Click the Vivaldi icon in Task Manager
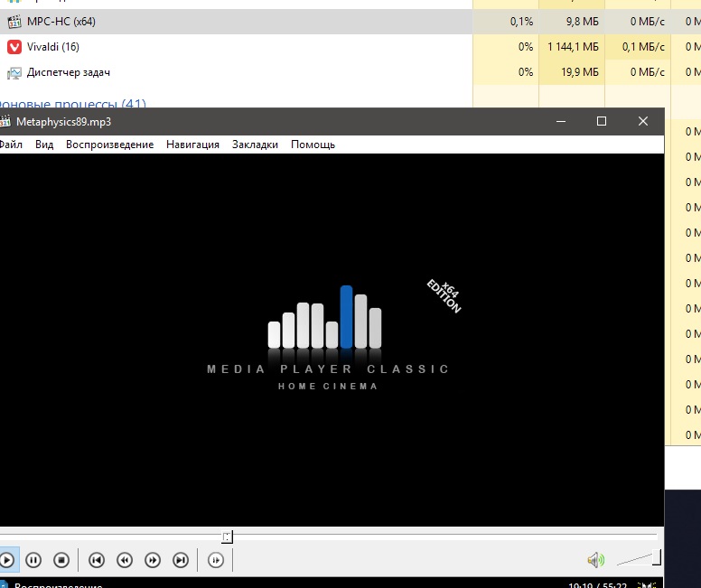 (14, 47)
